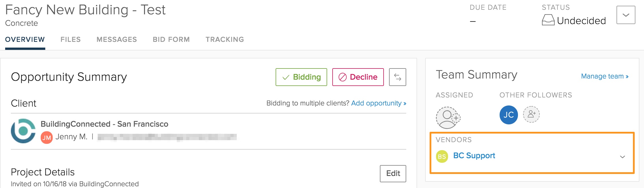Go to the Bid Form tab

[171, 40]
